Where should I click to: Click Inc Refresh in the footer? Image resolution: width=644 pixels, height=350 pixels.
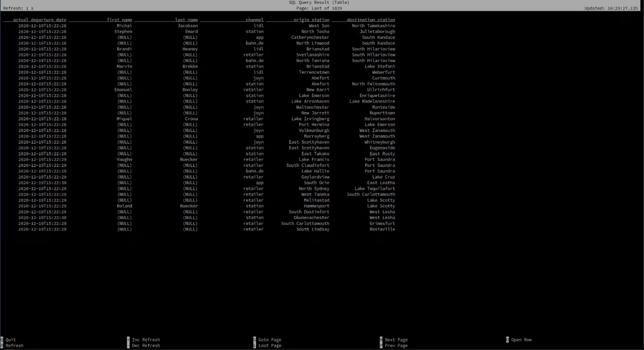click(x=144, y=339)
